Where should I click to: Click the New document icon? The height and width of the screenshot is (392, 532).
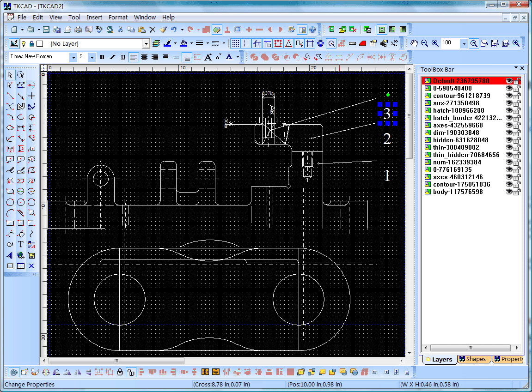[14, 30]
